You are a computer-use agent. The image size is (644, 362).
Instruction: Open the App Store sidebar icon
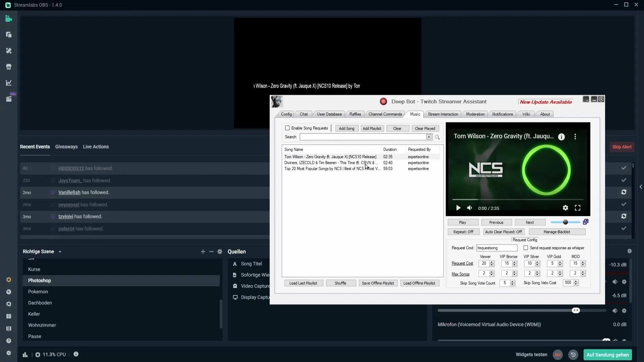pos(9,67)
